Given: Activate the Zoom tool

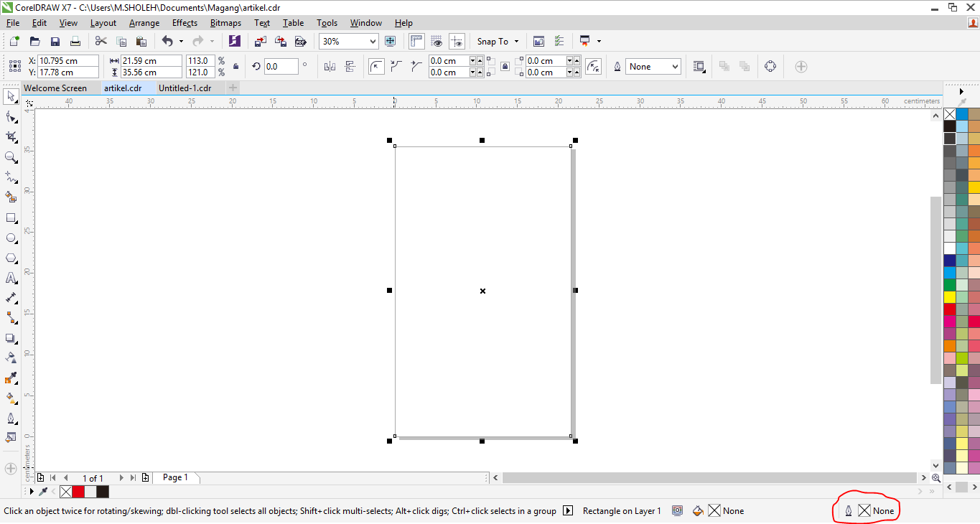Looking at the screenshot, I should tap(11, 157).
